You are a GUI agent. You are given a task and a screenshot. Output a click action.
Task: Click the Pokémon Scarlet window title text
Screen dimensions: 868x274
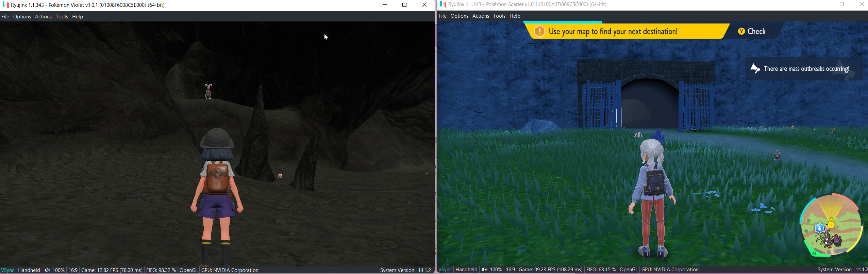pos(527,4)
